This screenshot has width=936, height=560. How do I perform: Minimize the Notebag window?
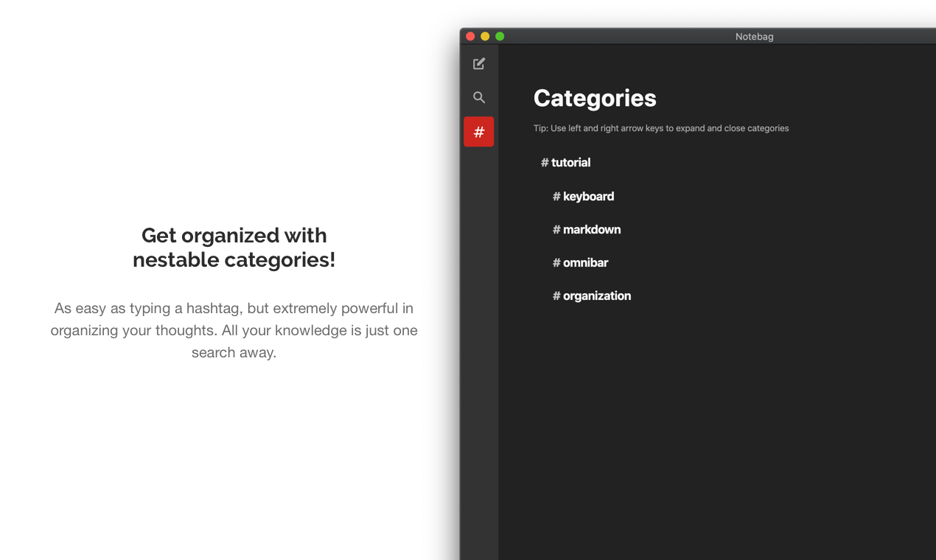click(x=485, y=36)
